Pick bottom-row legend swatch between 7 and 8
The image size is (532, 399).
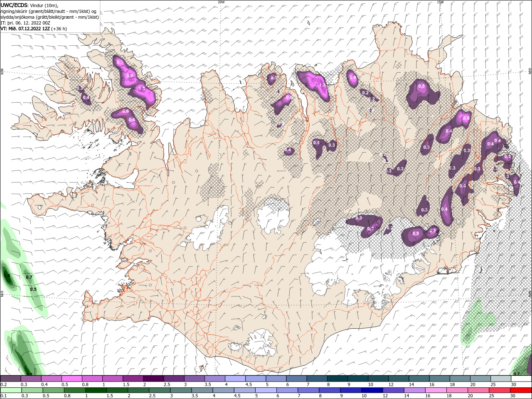(x=308, y=390)
